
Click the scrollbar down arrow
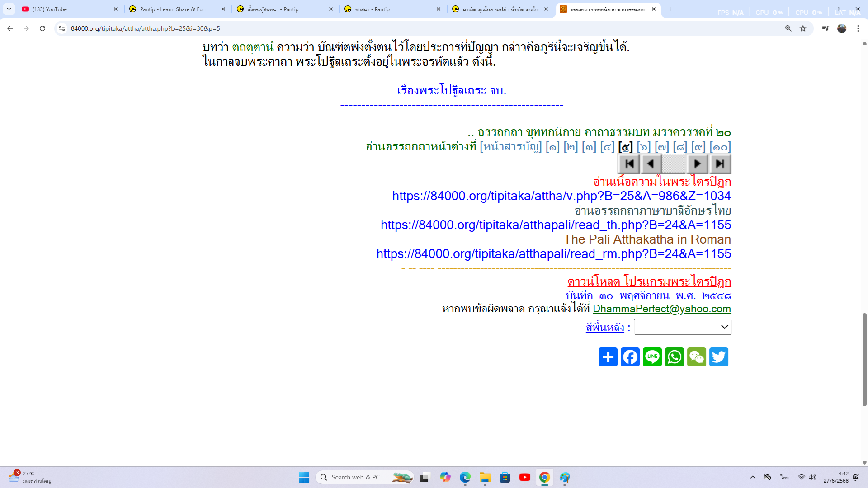click(x=864, y=463)
